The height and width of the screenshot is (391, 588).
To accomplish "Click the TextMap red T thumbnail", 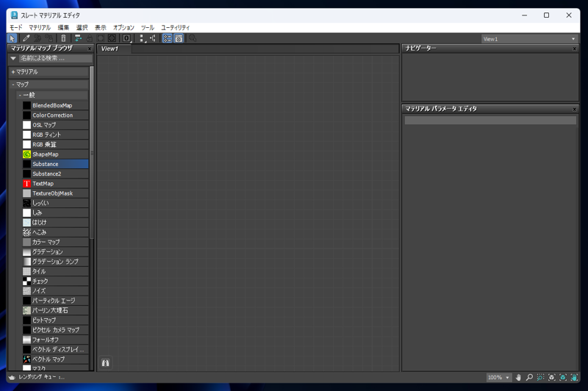I will pos(26,183).
